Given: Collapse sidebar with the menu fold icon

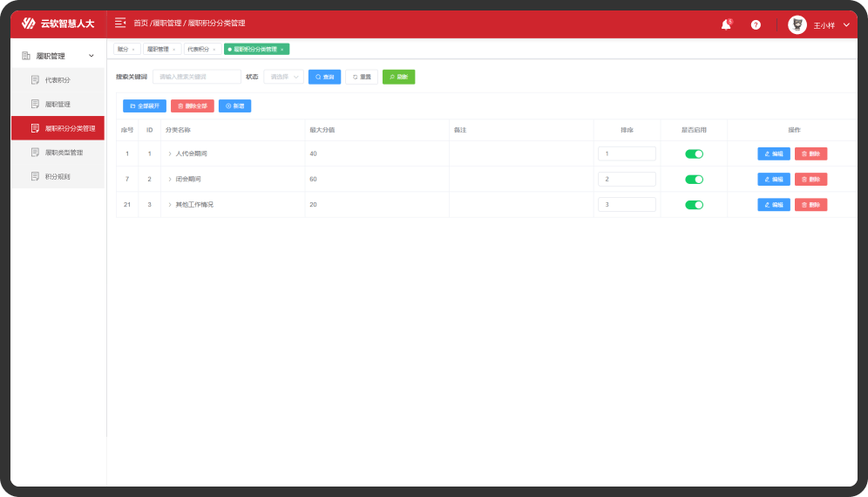Looking at the screenshot, I should [120, 23].
